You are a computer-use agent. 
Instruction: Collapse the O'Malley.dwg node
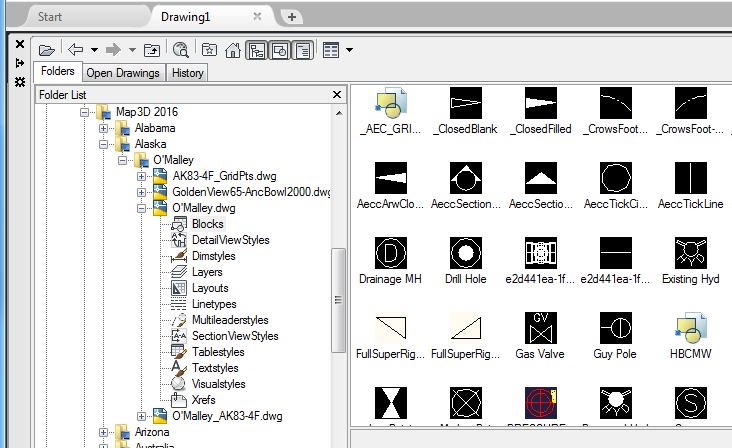click(x=141, y=208)
